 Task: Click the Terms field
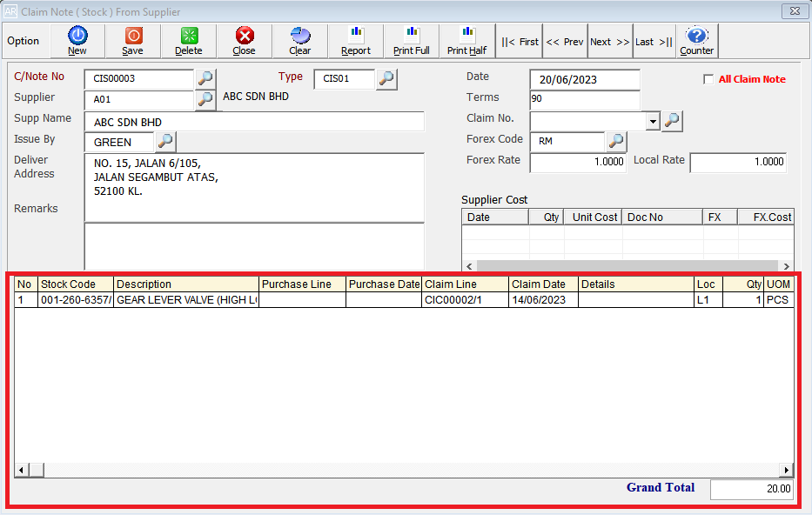(585, 99)
